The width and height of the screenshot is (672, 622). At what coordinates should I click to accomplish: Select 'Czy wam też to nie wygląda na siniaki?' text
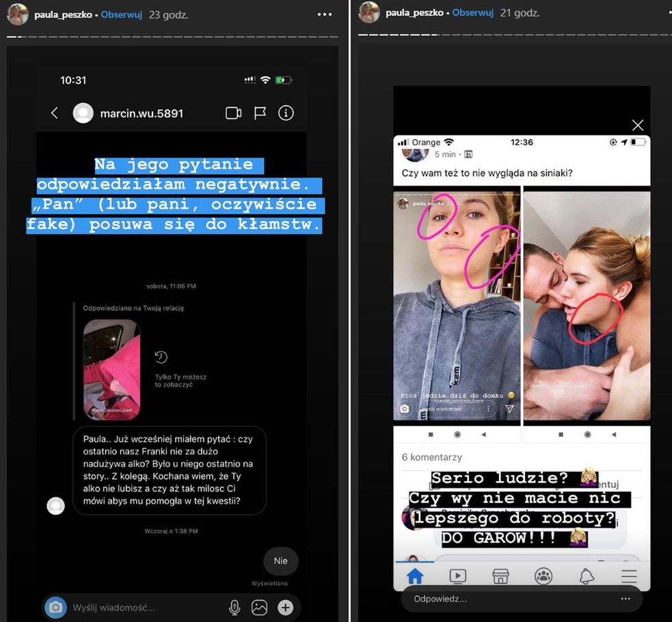point(487,173)
